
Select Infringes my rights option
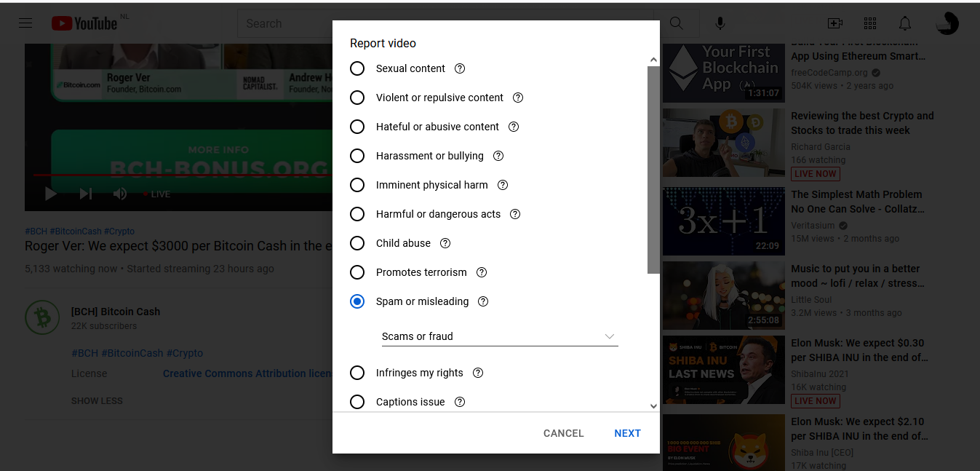coord(357,373)
